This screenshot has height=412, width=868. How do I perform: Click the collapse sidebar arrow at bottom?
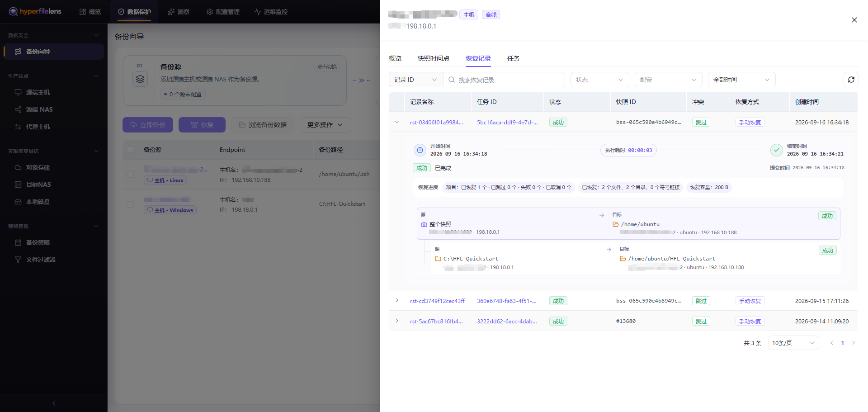(x=54, y=403)
